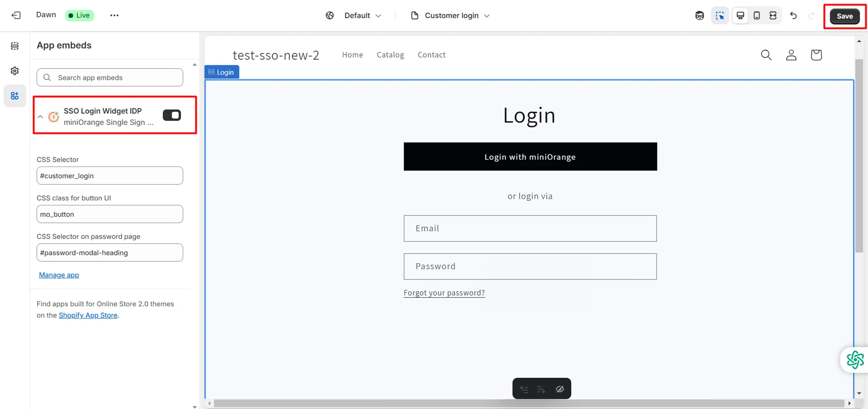Click move section down icon

[541, 389]
